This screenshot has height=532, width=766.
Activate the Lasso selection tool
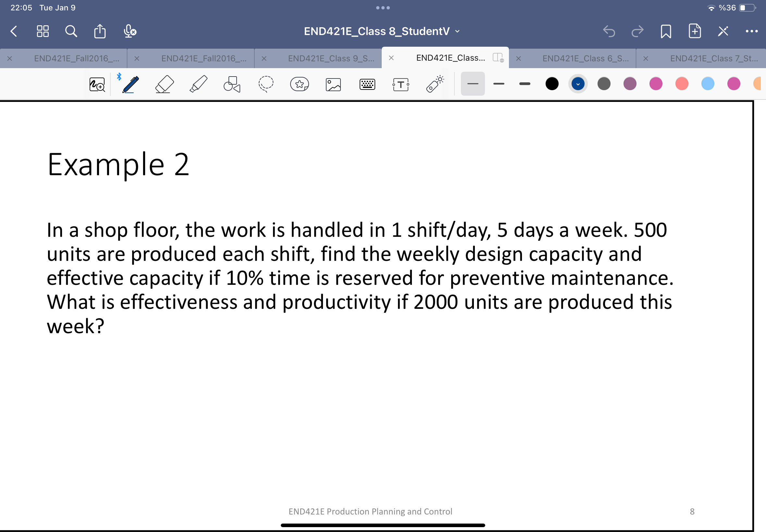265,84
